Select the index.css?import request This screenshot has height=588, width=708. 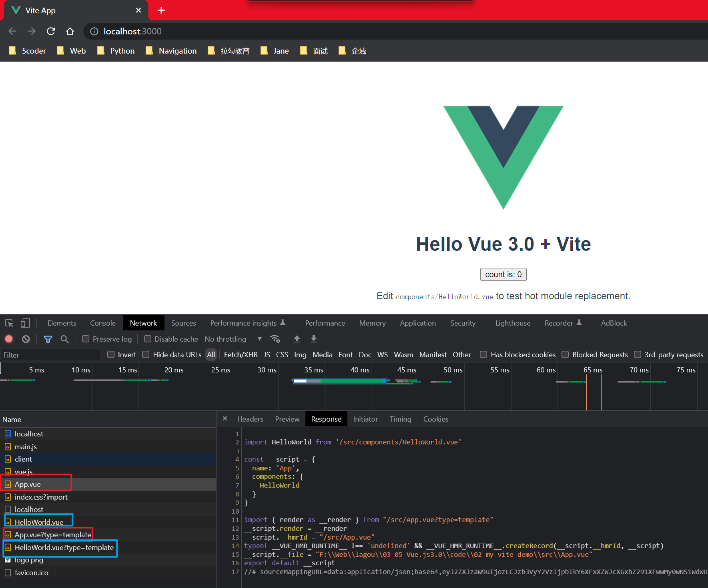[108, 497]
